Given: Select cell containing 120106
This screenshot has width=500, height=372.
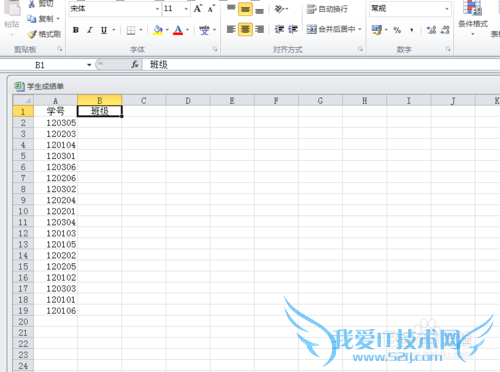Looking at the screenshot, I should [55, 311].
